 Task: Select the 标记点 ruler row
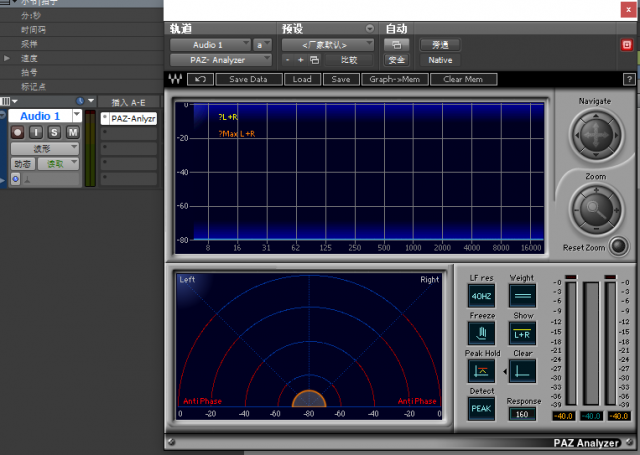(82, 87)
